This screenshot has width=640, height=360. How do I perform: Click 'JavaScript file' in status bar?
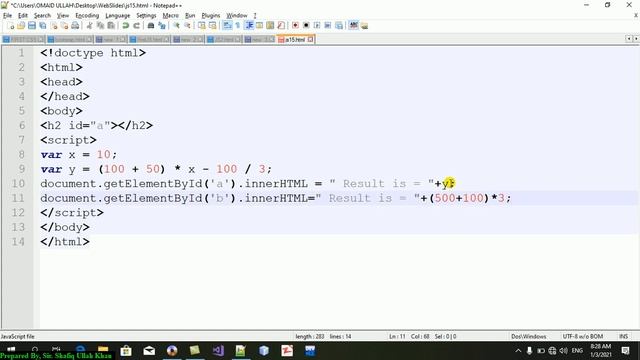[18, 337]
